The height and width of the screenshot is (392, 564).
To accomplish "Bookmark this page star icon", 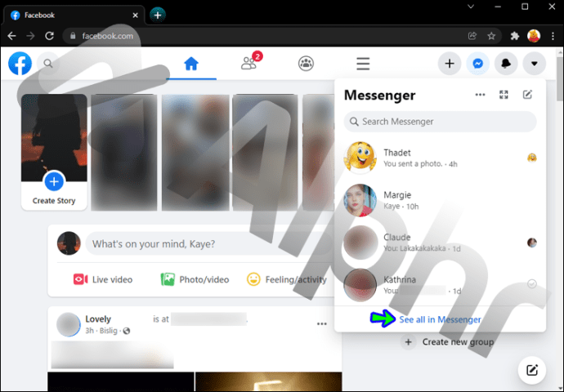I will pyautogui.click(x=491, y=36).
